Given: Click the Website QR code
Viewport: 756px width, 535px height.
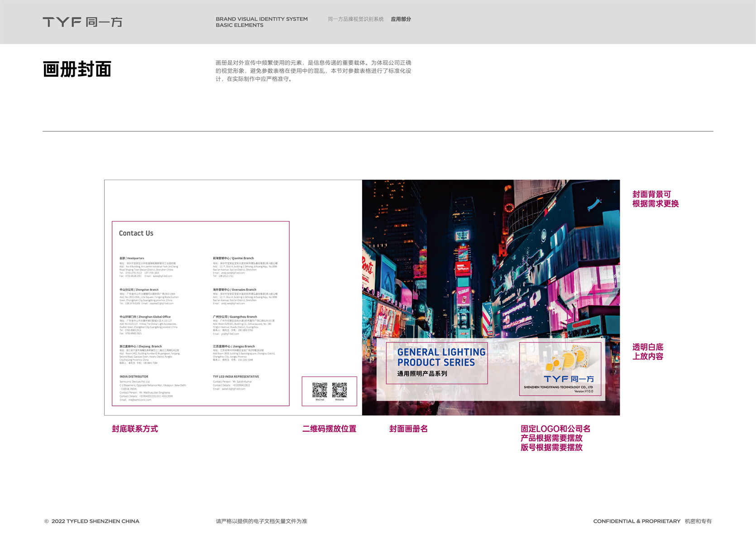Looking at the screenshot, I should pos(340,390).
